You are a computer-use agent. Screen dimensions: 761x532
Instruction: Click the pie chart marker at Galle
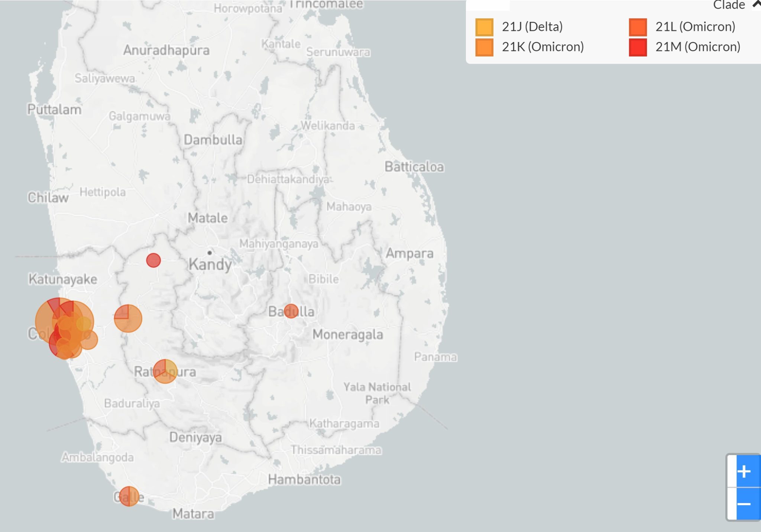pyautogui.click(x=129, y=496)
